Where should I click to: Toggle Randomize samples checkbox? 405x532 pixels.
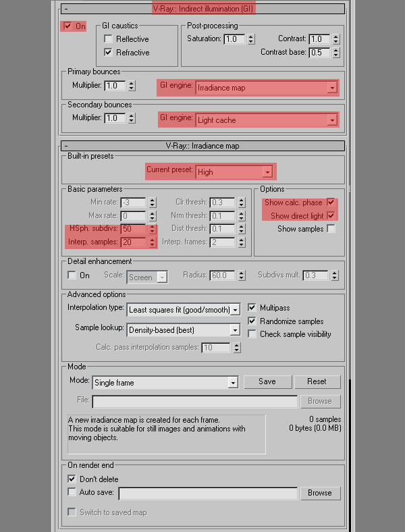point(252,321)
